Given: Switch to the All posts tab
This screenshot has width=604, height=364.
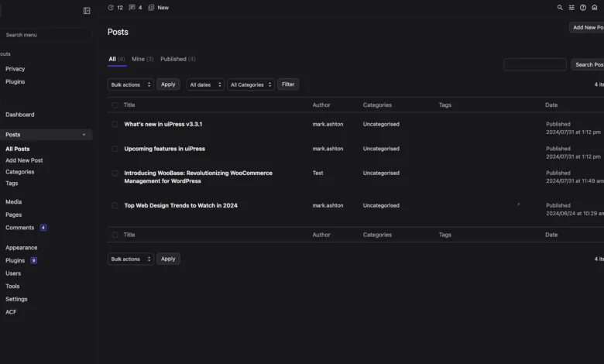Looking at the screenshot, I should pos(117,59).
